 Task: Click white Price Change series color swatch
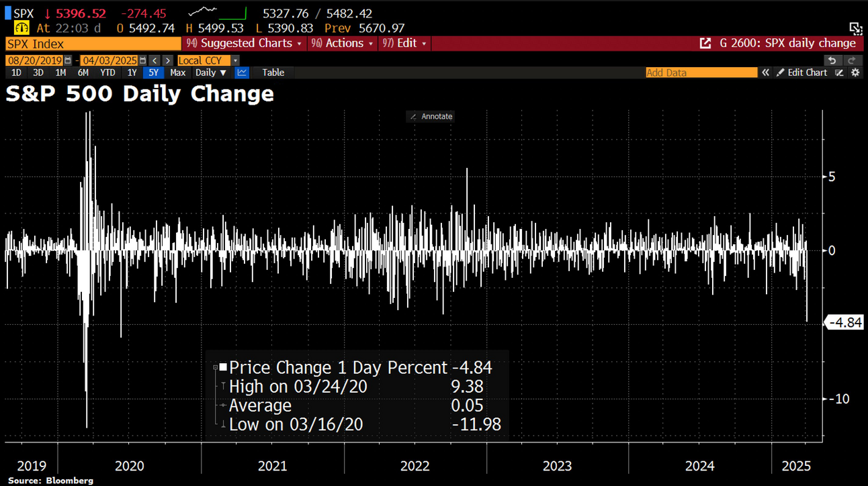[x=223, y=368]
